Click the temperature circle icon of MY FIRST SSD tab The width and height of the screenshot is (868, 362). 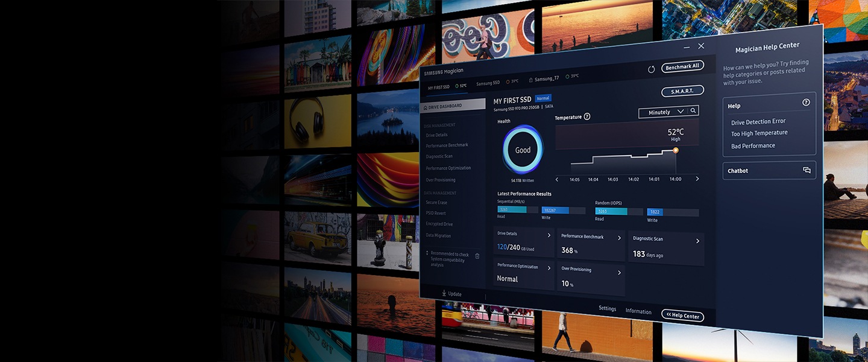(x=457, y=86)
